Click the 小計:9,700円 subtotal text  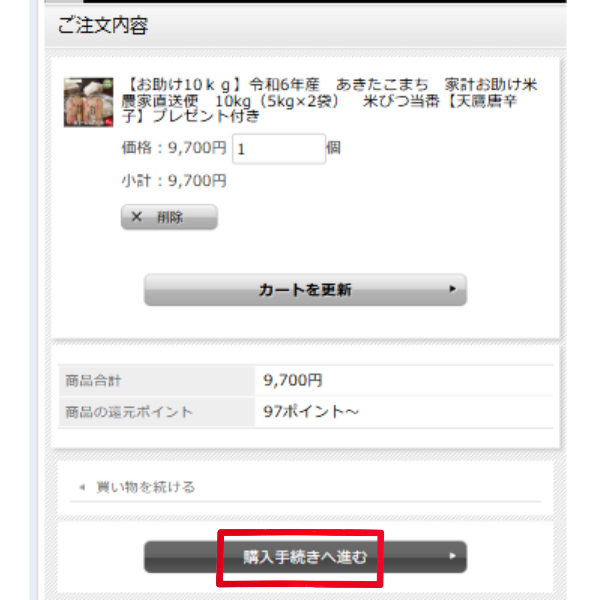(x=174, y=181)
